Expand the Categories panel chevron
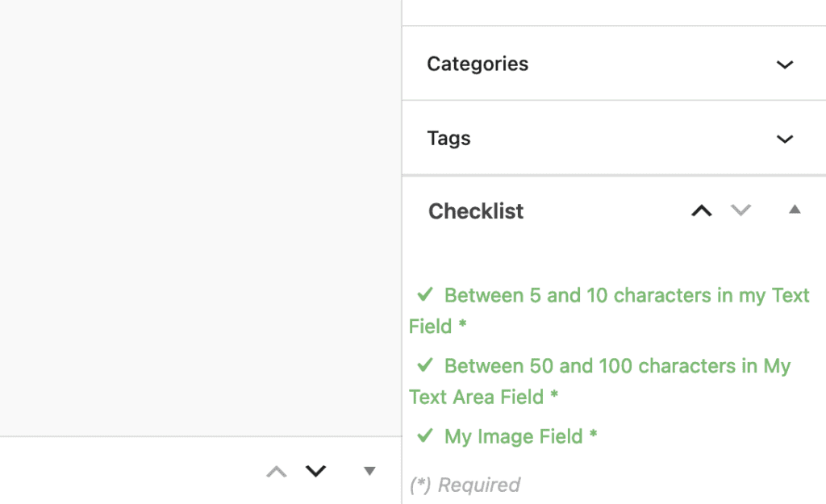 click(784, 65)
